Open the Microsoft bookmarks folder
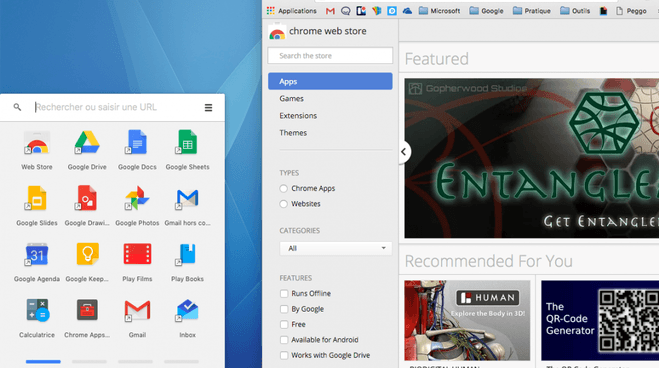The image size is (659, 368). click(439, 11)
